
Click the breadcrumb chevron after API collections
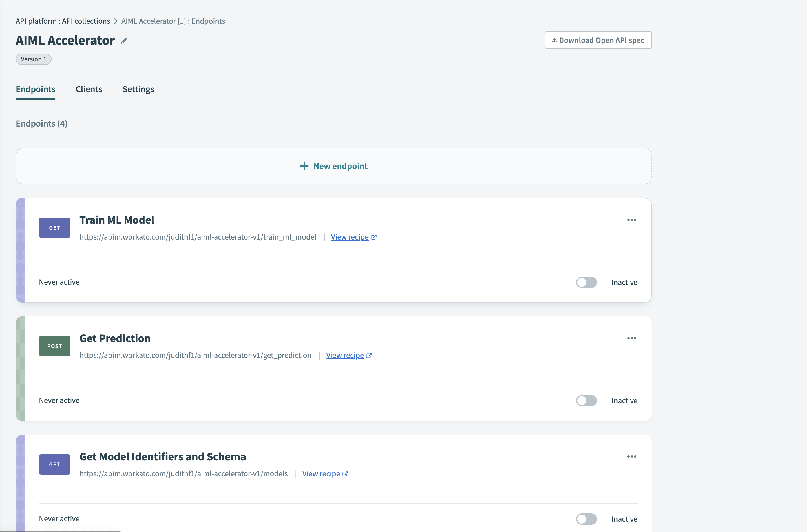pyautogui.click(x=116, y=21)
